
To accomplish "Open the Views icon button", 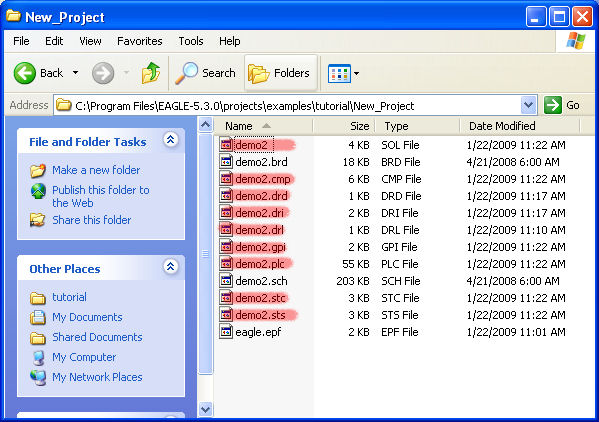I will [339, 73].
